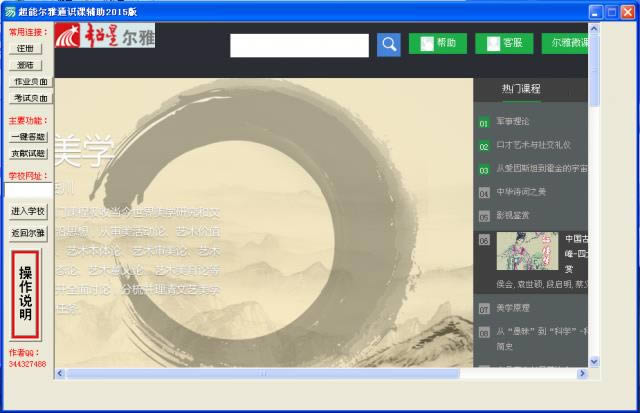Viewport: 640px width, 413px height.
Task: Open the 热门课程 tab
Action: point(521,89)
